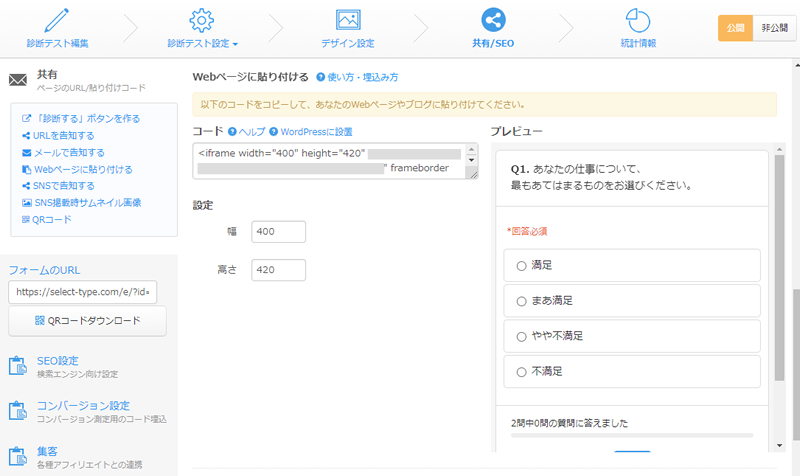800x476 pixels.
Task: Click the 共有 envelope icon in sidebar
Action: point(17,80)
